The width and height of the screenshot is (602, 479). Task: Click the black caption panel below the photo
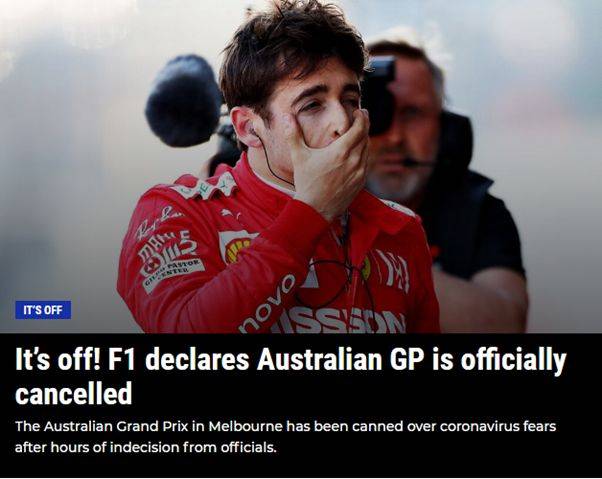(301, 405)
